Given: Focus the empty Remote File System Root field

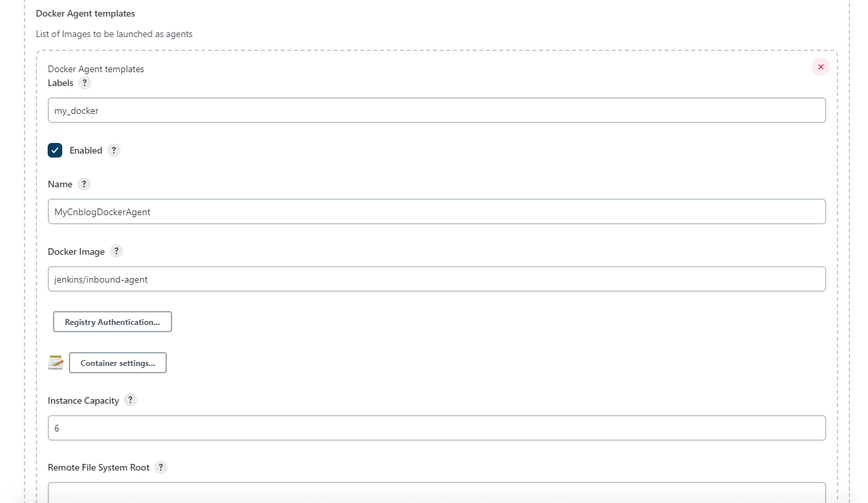Looking at the screenshot, I should pos(437,492).
